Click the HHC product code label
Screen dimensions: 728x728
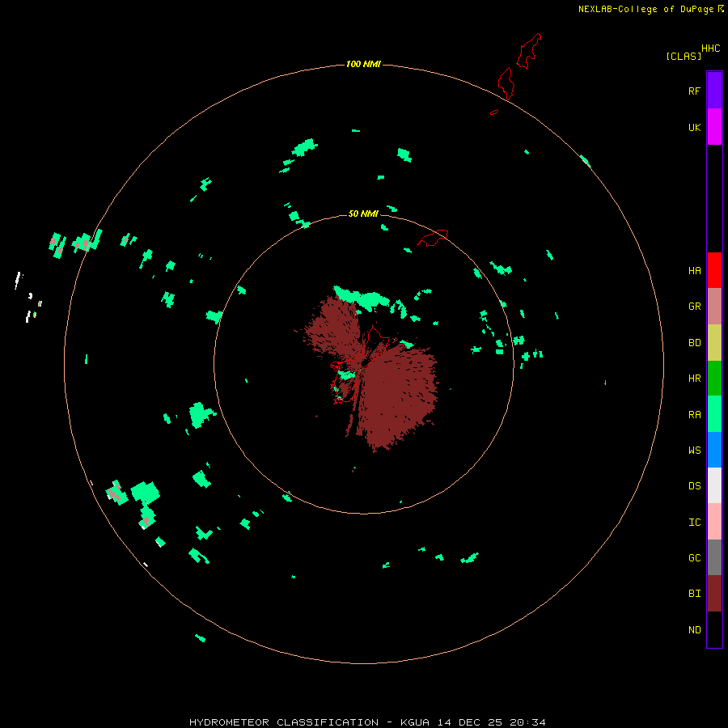(x=711, y=49)
